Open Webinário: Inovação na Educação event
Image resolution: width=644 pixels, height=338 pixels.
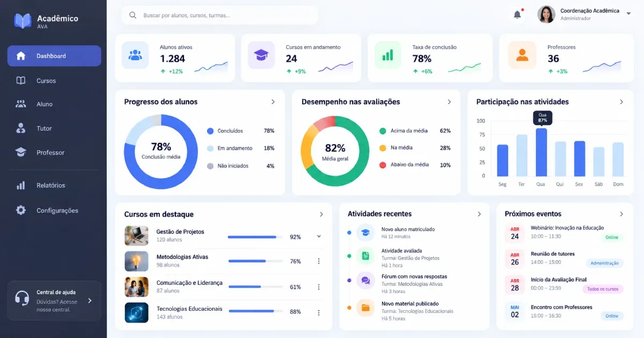pos(567,228)
